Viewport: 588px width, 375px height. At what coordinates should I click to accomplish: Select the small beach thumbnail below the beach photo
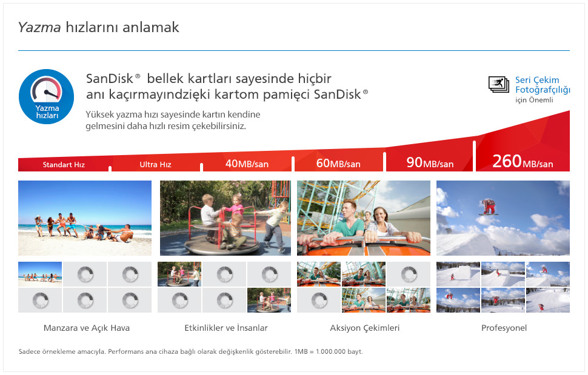pos(40,274)
